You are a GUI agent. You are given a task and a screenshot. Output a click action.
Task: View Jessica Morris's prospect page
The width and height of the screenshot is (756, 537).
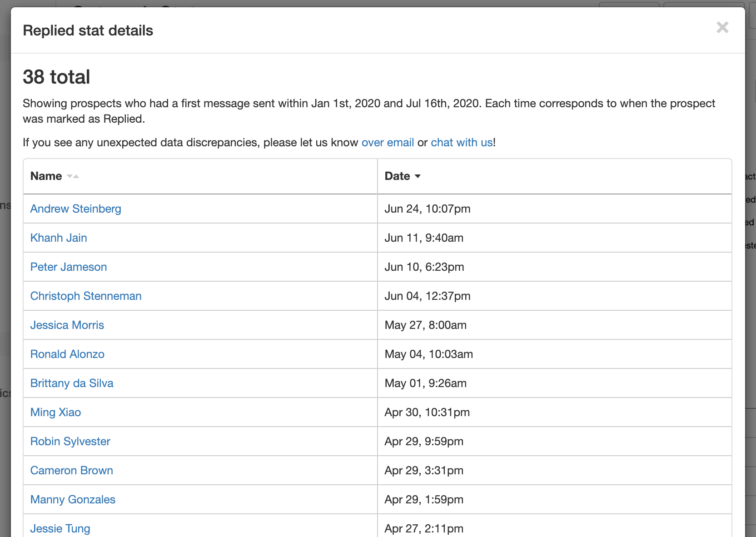[x=67, y=325]
